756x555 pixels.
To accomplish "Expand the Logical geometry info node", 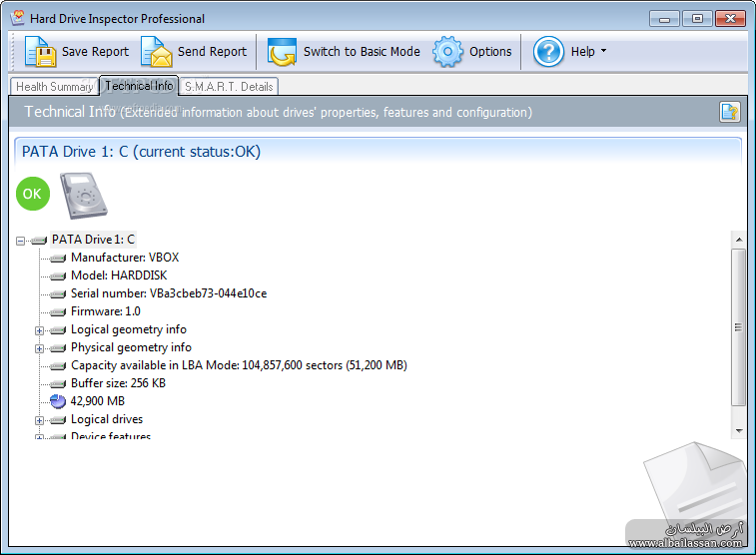I will (x=39, y=330).
